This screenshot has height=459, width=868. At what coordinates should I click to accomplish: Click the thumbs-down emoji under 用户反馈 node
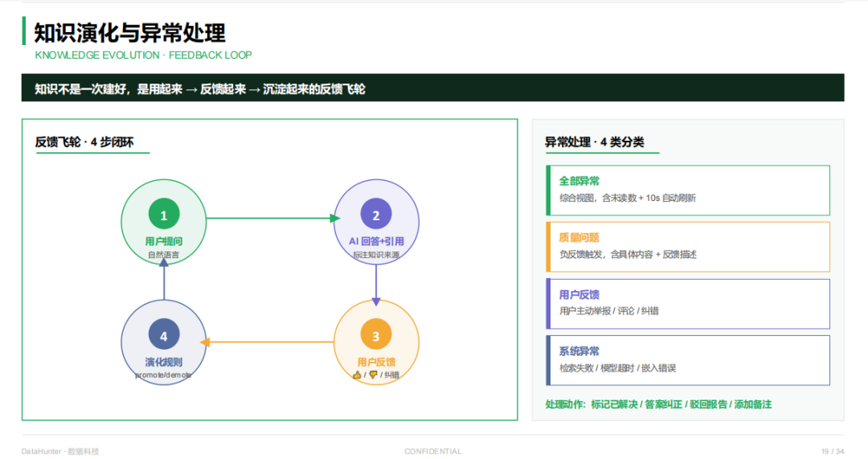373,375
